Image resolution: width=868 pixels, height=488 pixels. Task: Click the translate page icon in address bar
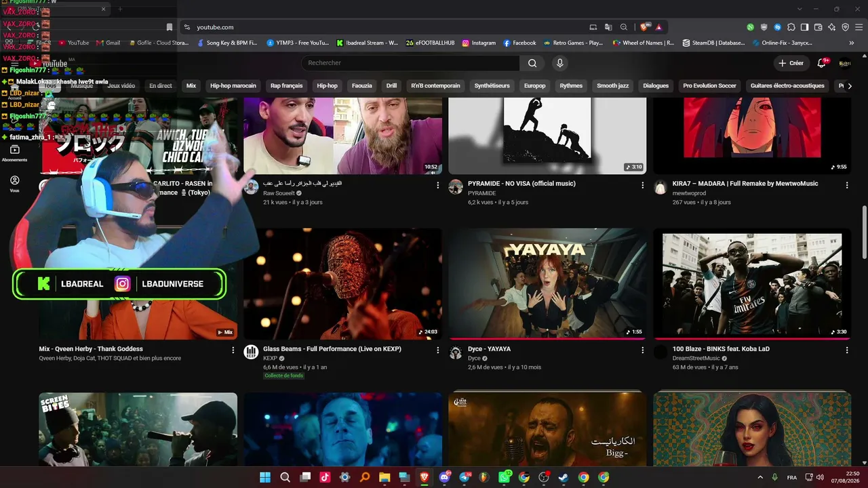click(x=608, y=27)
